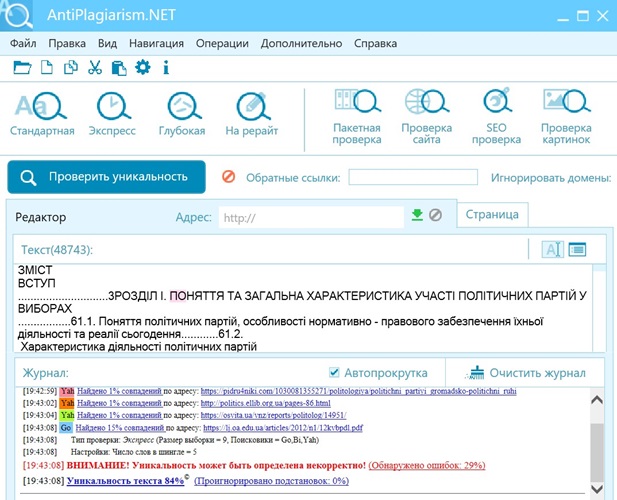Open the osvita.ua reports link
Viewport: 617px width, 500px height.
[x=273, y=415]
